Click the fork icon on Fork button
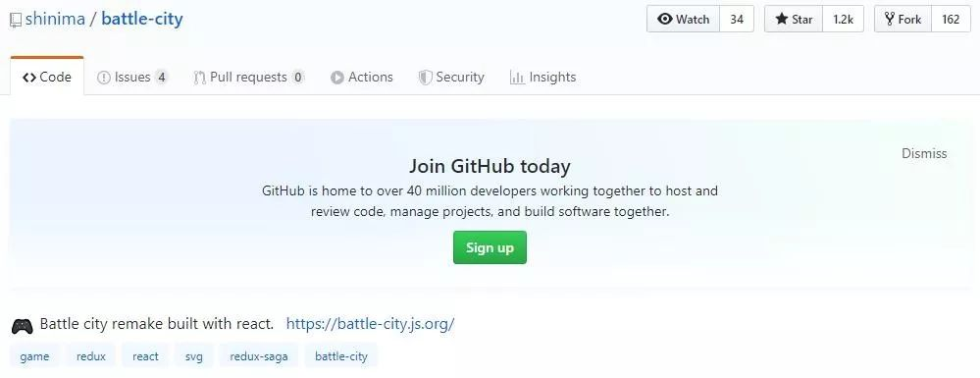 pyautogui.click(x=890, y=19)
